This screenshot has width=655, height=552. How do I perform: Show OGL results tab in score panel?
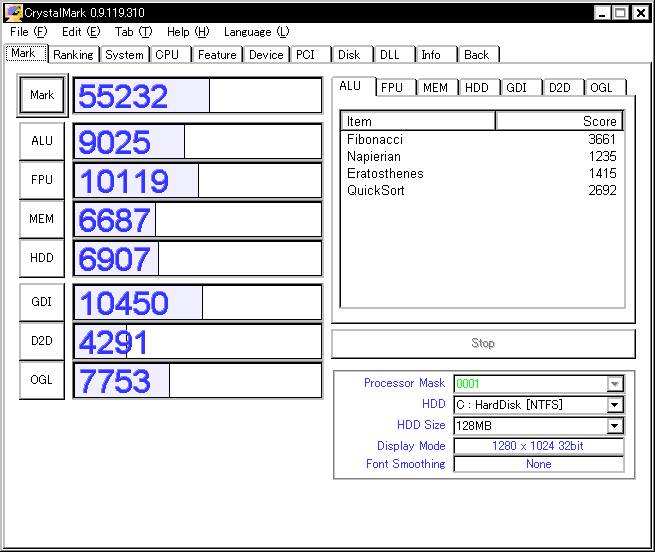click(606, 88)
